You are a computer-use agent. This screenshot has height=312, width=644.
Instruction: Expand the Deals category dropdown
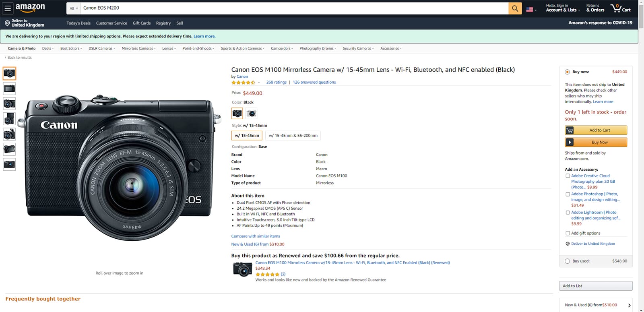pyautogui.click(x=47, y=48)
